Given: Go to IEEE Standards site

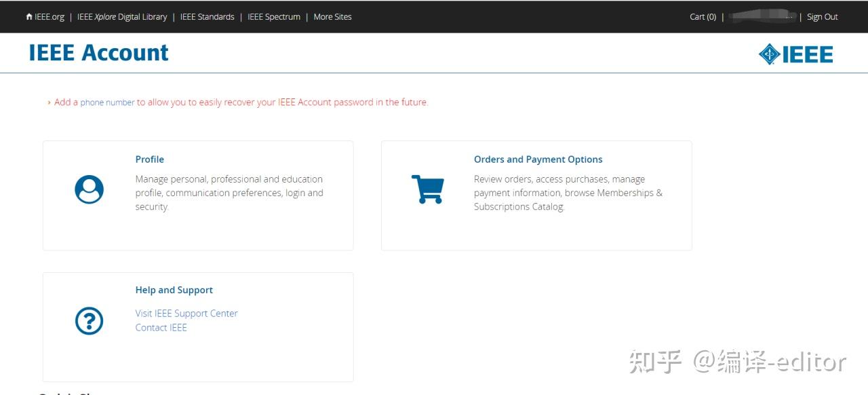Looking at the screenshot, I should 207,17.
